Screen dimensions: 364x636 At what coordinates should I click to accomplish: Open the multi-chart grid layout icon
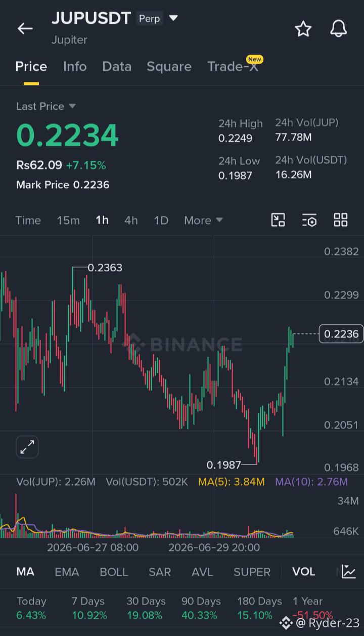pos(341,220)
